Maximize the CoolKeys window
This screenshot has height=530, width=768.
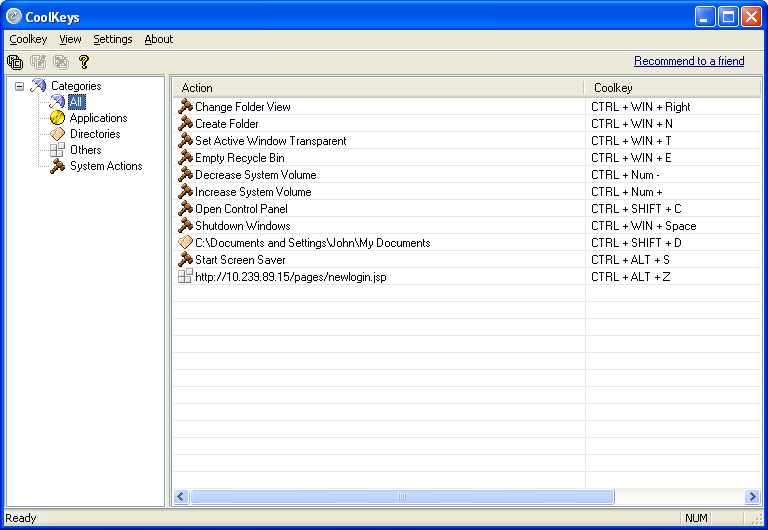click(x=728, y=17)
